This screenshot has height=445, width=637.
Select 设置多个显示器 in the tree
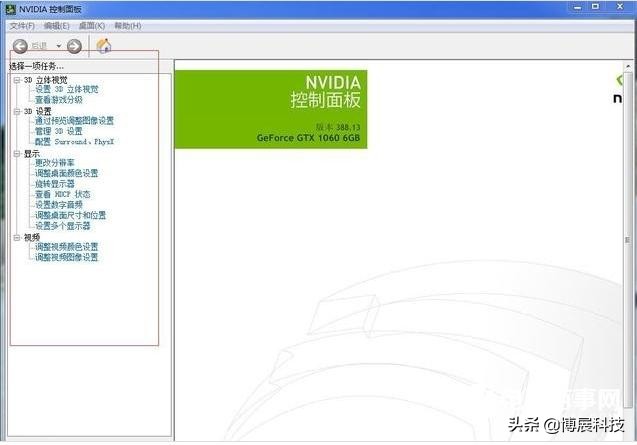(63, 226)
